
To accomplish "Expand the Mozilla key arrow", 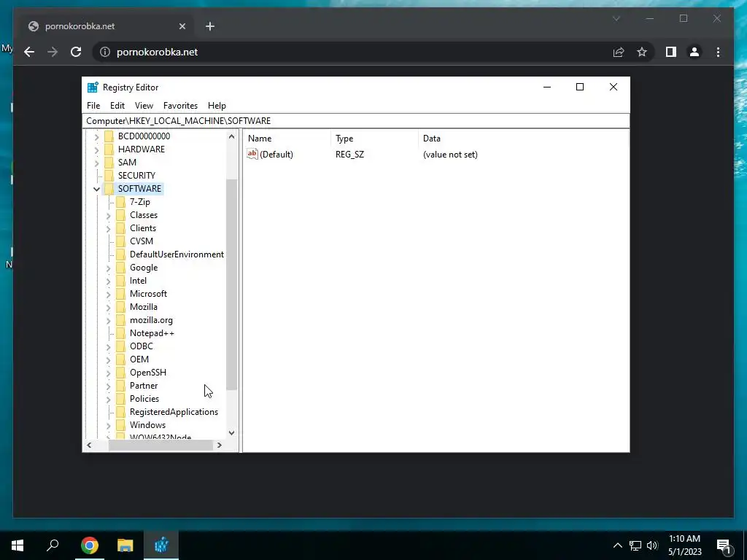I will tap(108, 308).
